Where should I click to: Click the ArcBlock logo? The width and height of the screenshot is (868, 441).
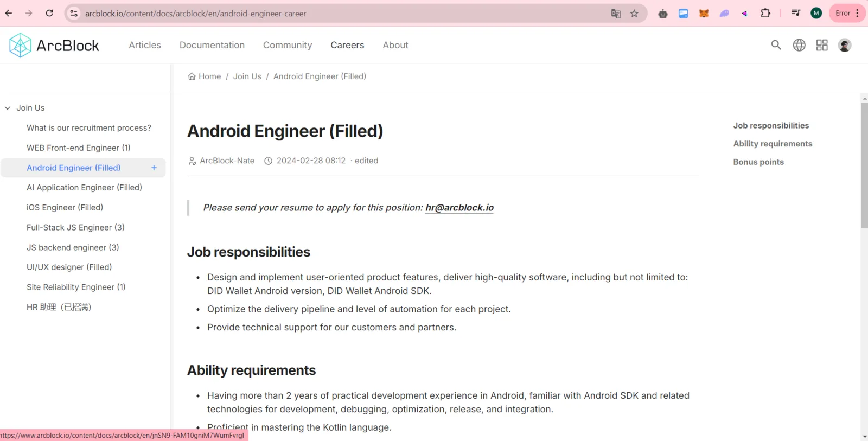[54, 45]
